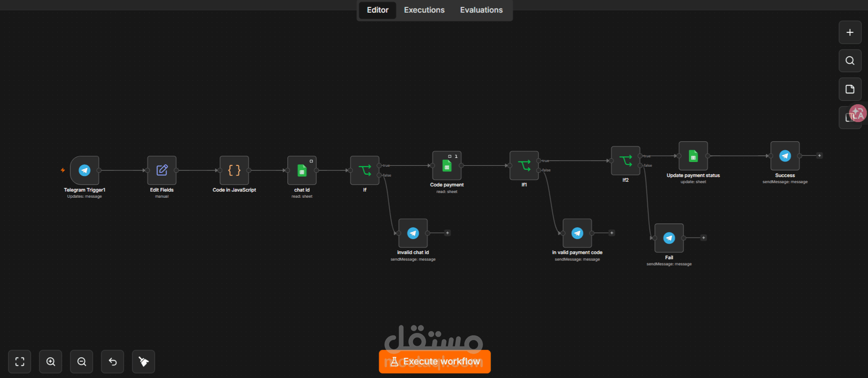Click the "Update payment status" label
The image size is (868, 378).
693,176
